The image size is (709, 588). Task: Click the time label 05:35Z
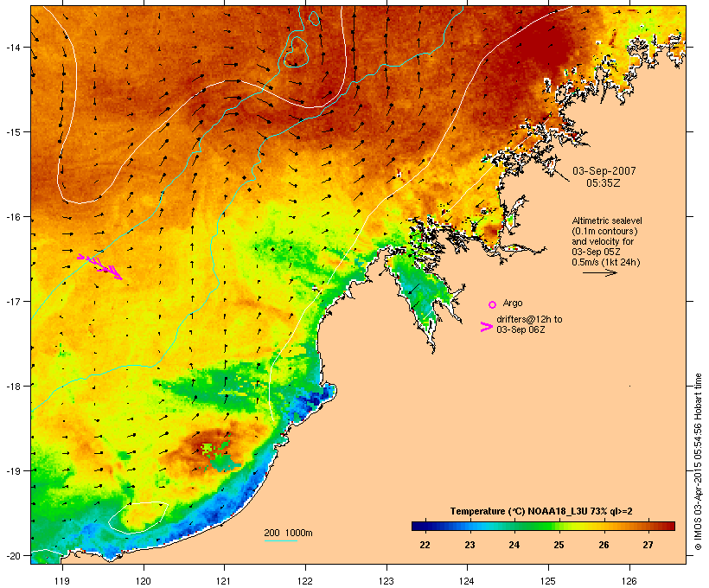click(x=604, y=183)
